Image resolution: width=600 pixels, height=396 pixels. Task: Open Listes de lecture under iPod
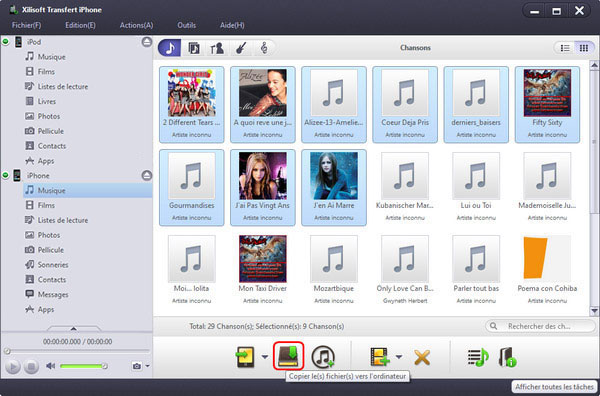63,86
